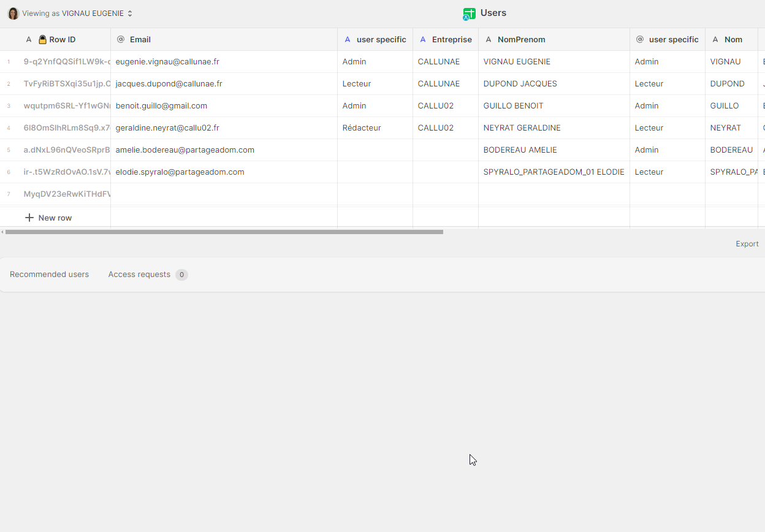Open the NomPrenom column header menu
The image size is (765, 532).
pos(554,40)
